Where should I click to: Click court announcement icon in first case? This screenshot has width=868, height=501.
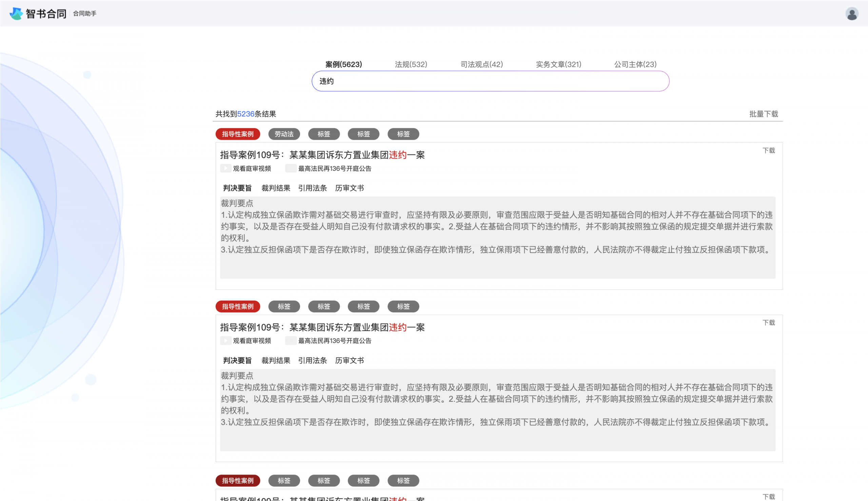[291, 168]
